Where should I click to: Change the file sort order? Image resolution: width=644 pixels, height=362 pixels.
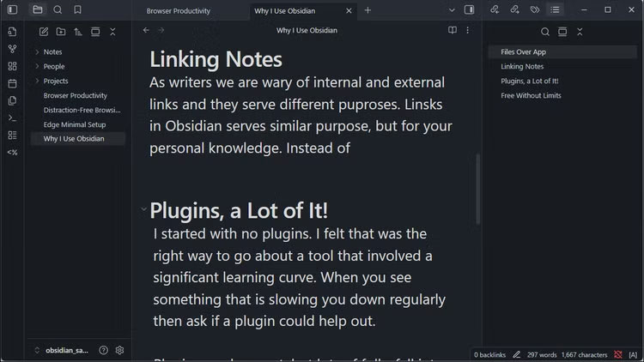click(78, 32)
